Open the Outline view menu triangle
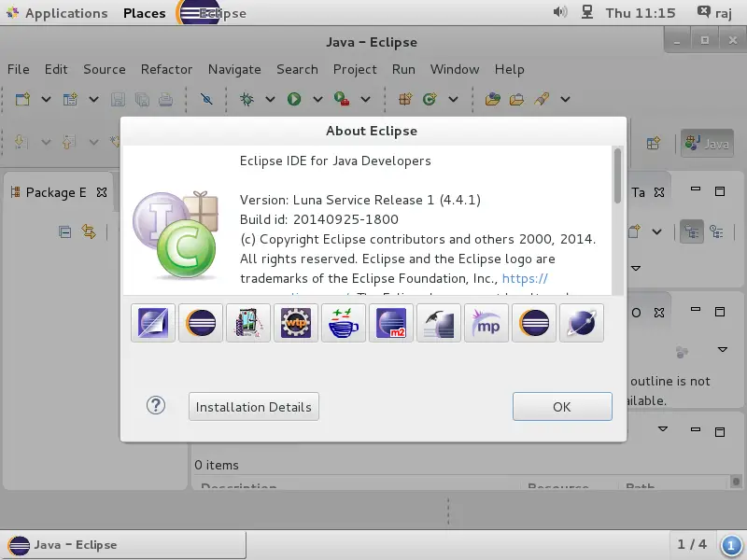747x560 pixels. pos(723,349)
